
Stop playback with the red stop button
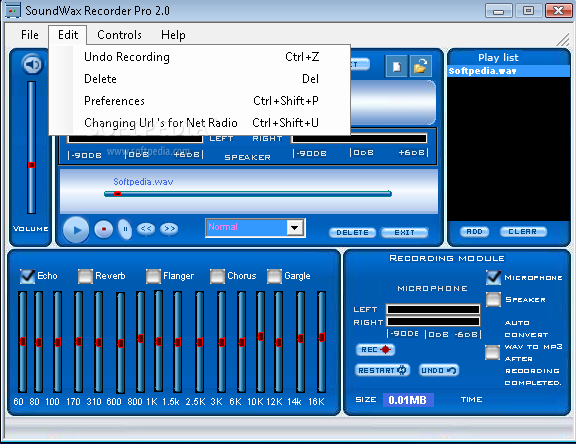(104, 229)
